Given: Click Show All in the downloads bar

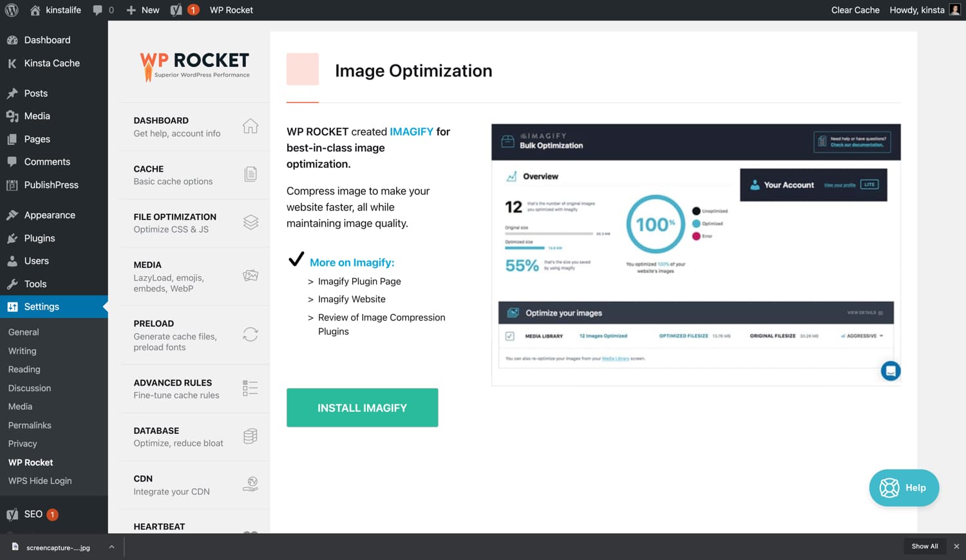Looking at the screenshot, I should (x=925, y=546).
